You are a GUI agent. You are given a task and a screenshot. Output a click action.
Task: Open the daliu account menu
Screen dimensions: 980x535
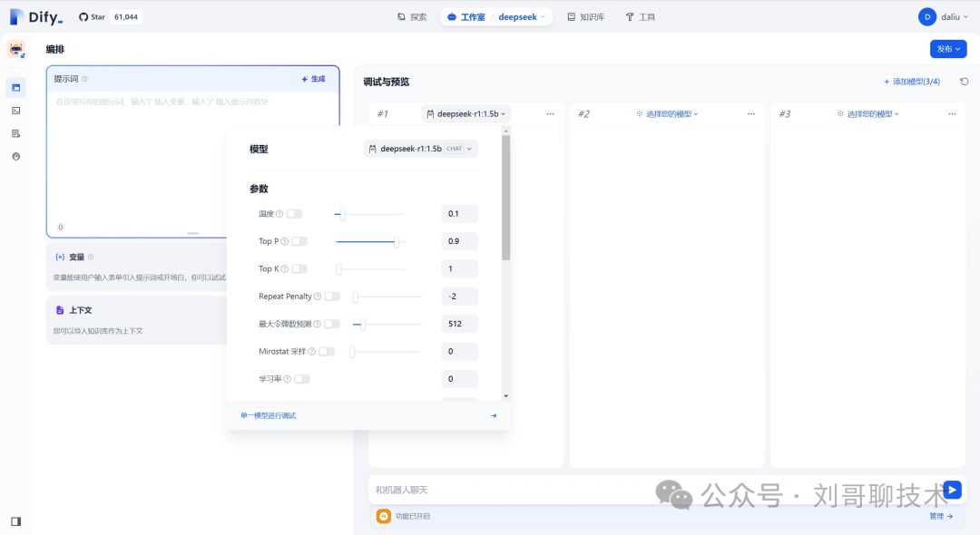pyautogui.click(x=955, y=17)
